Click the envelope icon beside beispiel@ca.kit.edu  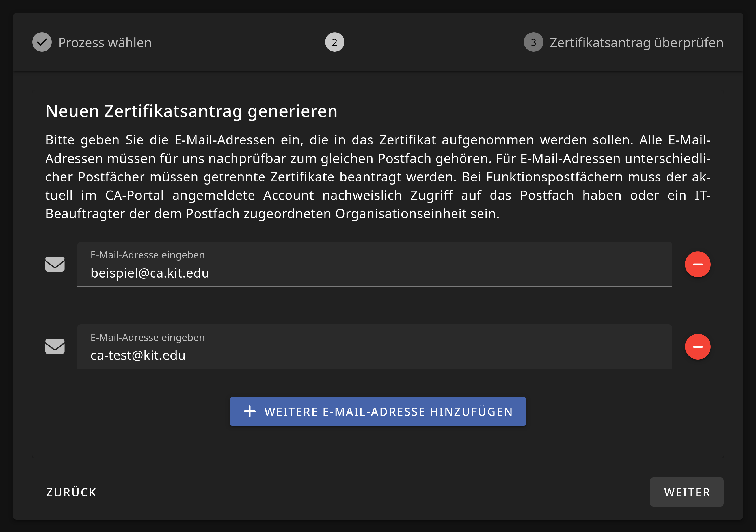55,264
